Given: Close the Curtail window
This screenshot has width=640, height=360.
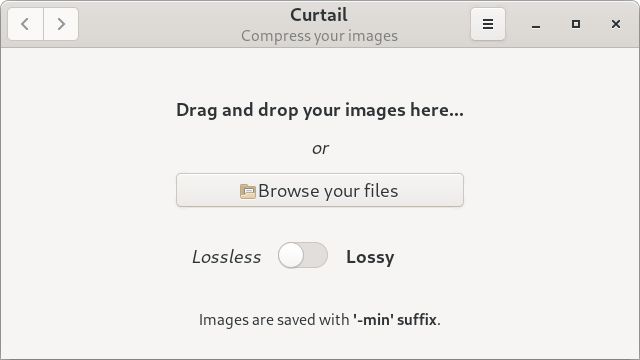Looking at the screenshot, I should (616, 24).
